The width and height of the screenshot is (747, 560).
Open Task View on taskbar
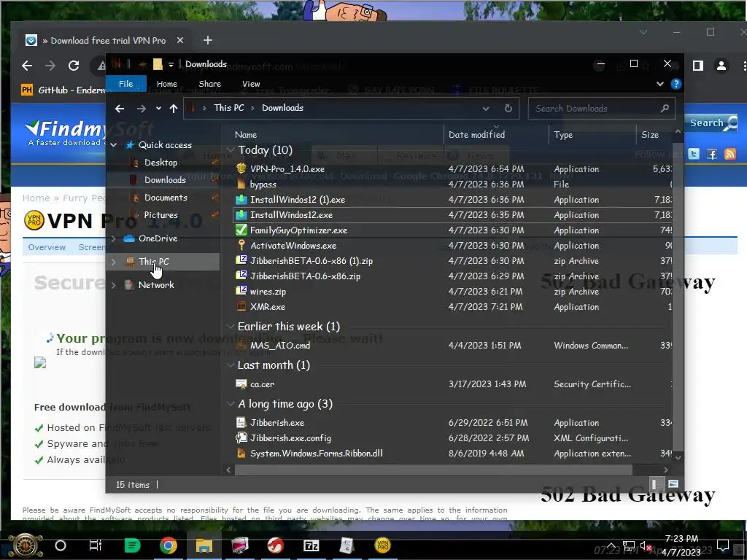pos(96,545)
